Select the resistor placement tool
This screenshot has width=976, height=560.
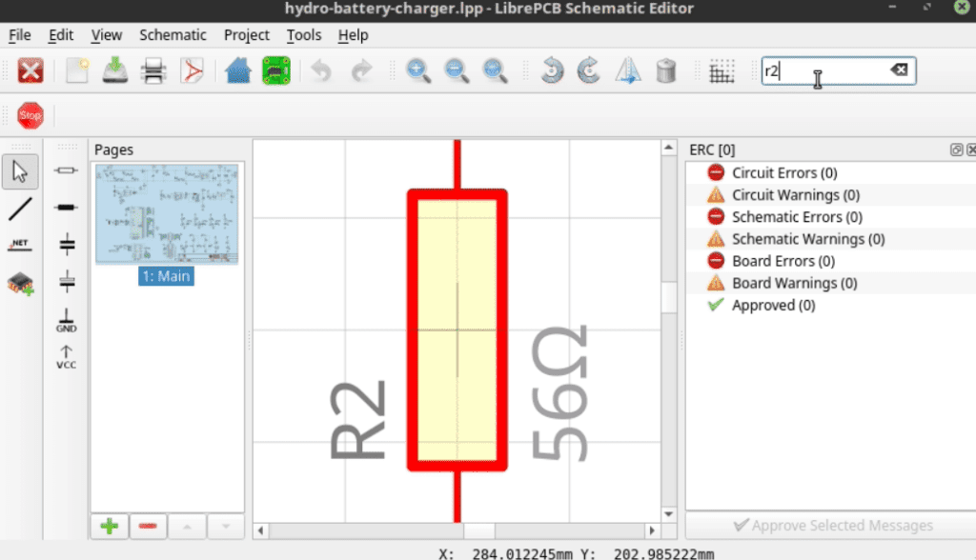pos(65,170)
